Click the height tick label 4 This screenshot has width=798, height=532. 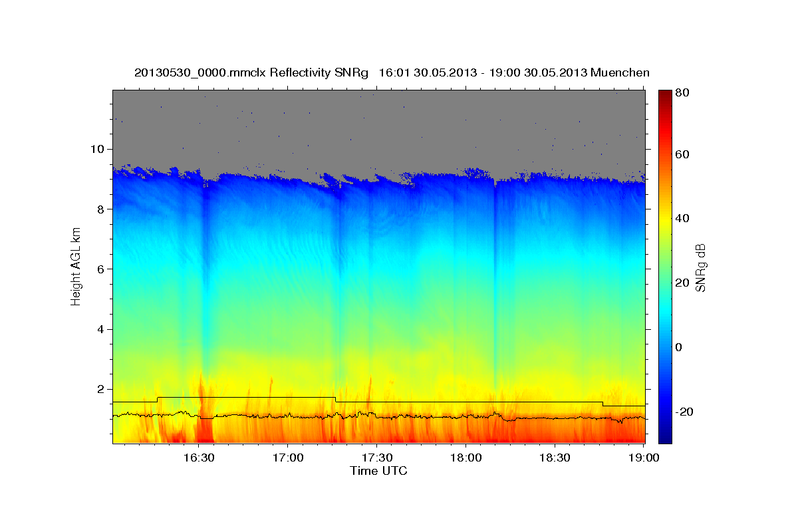click(x=102, y=329)
